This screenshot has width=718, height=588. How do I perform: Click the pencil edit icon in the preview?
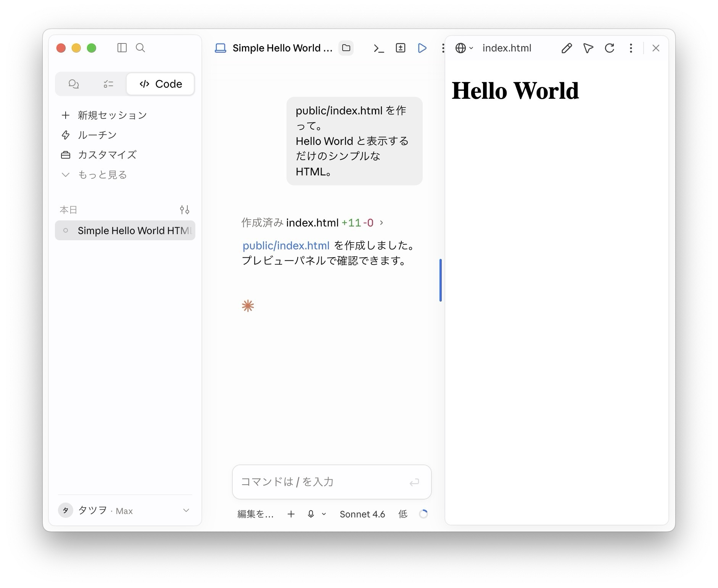pyautogui.click(x=567, y=48)
